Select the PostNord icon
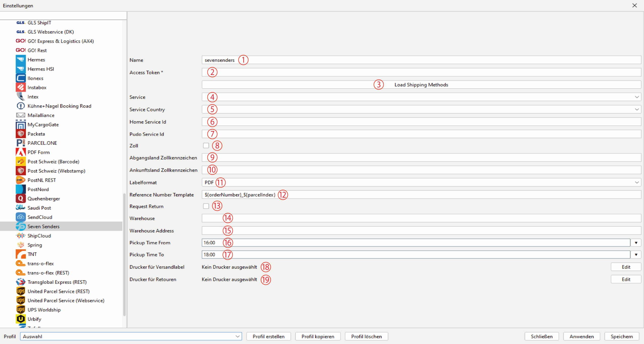The image size is (644, 344). coord(21,189)
